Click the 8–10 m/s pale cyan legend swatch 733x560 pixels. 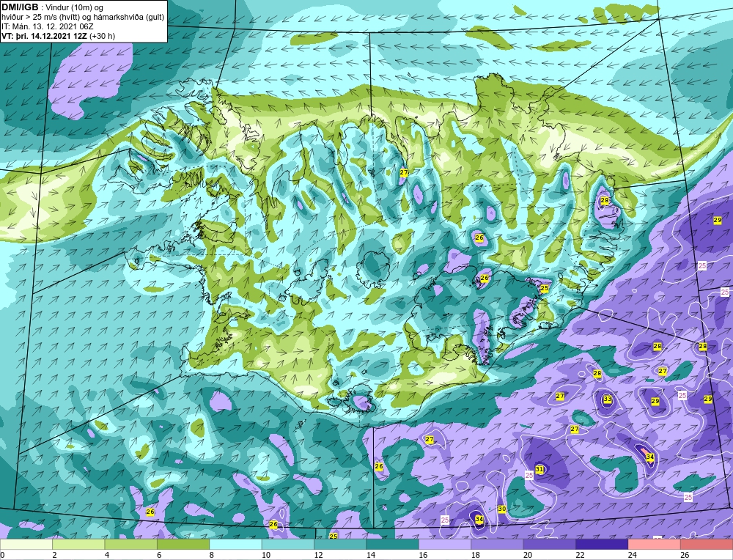pos(235,545)
